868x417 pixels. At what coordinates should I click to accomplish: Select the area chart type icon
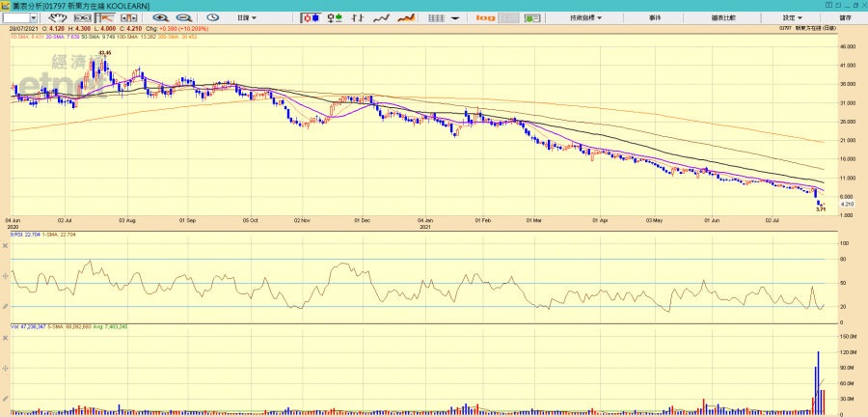click(x=406, y=17)
